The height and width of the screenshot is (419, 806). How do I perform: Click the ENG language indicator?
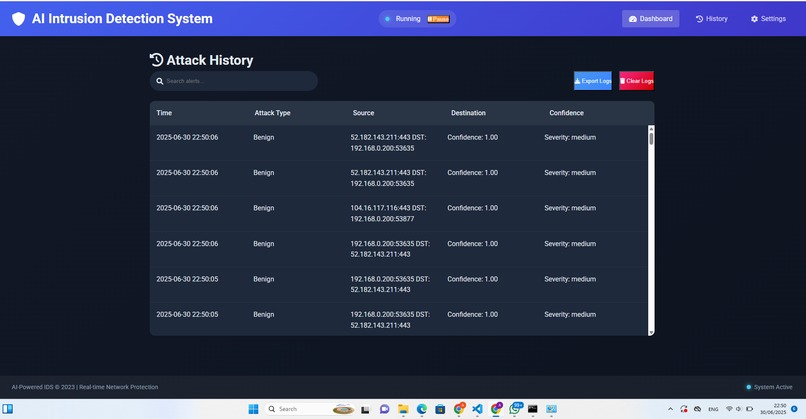click(x=713, y=409)
